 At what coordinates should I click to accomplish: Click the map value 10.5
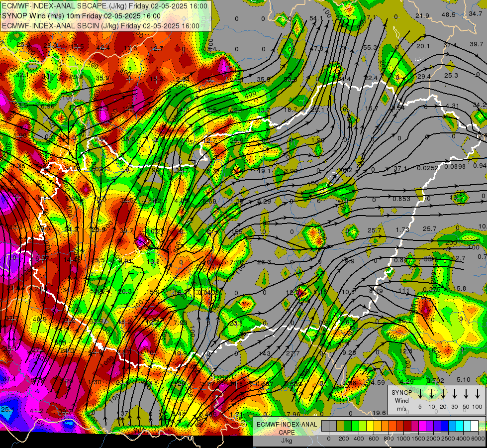(x=77, y=47)
